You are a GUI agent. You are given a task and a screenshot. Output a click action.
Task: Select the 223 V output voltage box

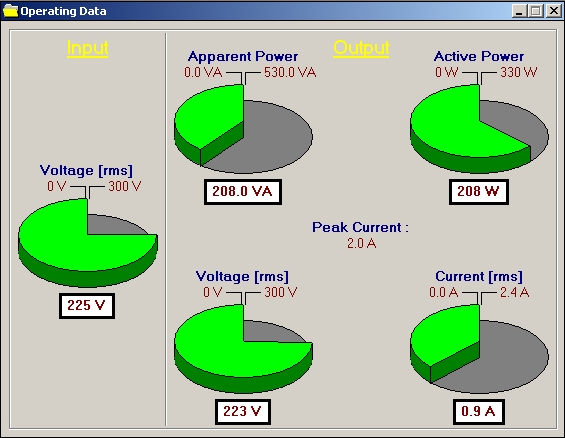coord(243,411)
